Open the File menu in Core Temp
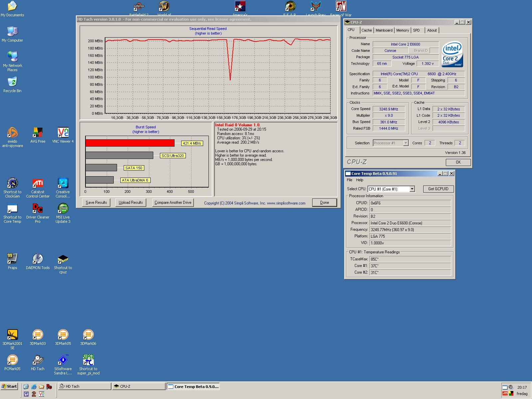 tap(349, 180)
